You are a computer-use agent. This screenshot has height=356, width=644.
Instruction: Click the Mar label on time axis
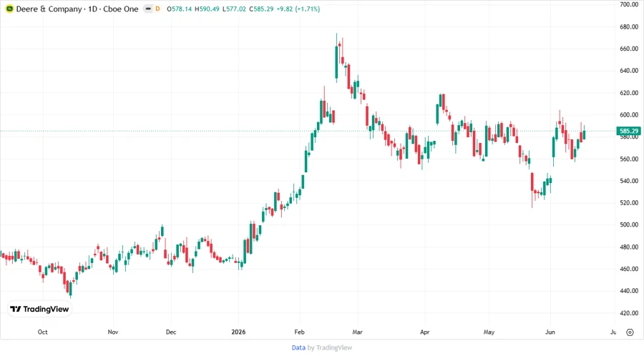click(x=357, y=332)
